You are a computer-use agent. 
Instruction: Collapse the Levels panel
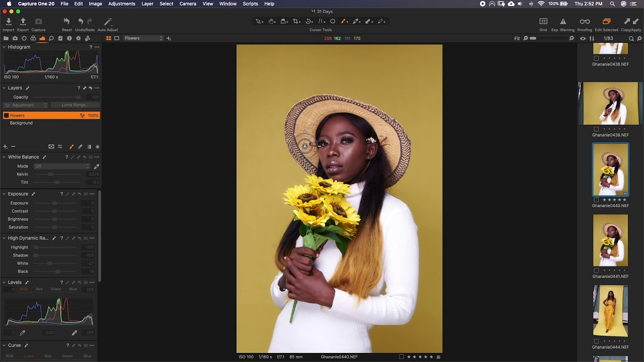pos(4,282)
